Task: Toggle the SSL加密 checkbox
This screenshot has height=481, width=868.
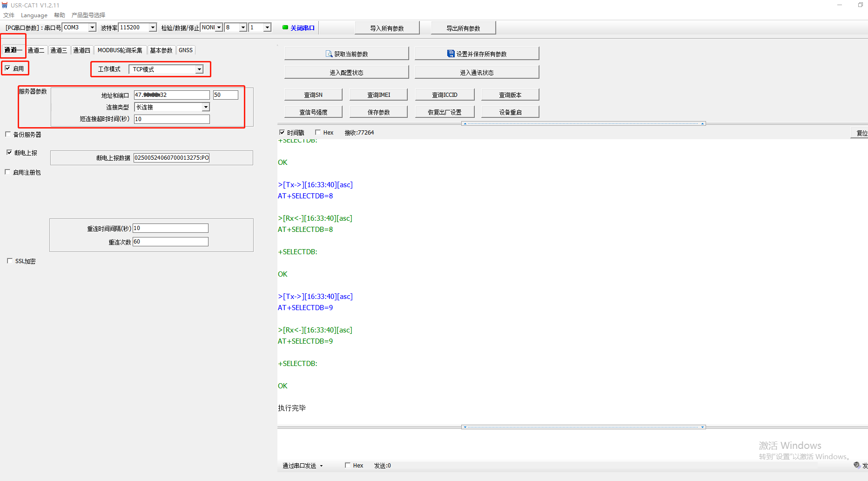Action: point(10,261)
